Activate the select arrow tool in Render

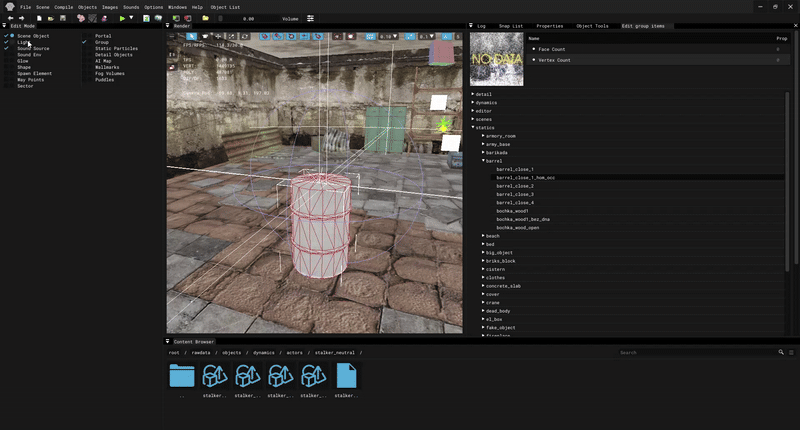coord(192,36)
